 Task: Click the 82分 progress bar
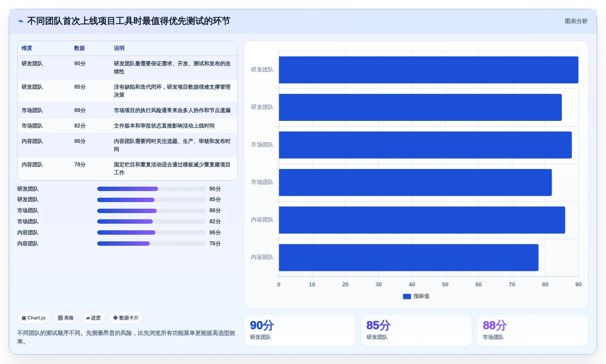[x=151, y=222]
